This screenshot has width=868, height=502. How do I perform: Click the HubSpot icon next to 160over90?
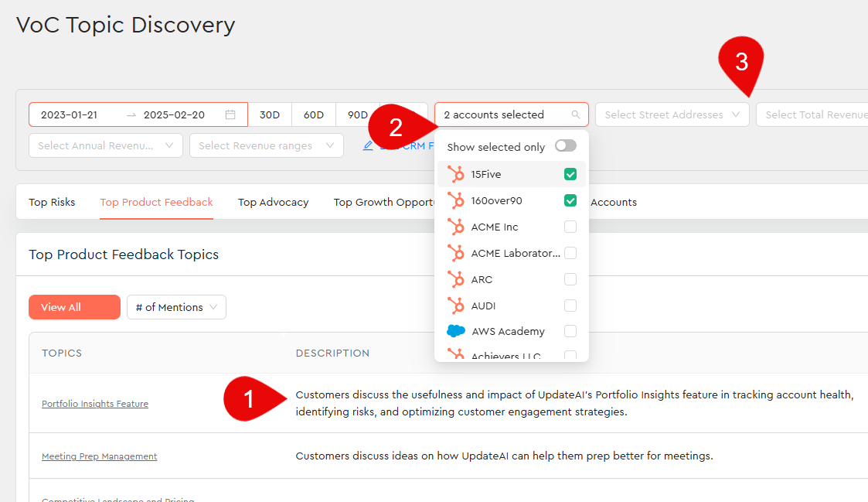tap(455, 200)
